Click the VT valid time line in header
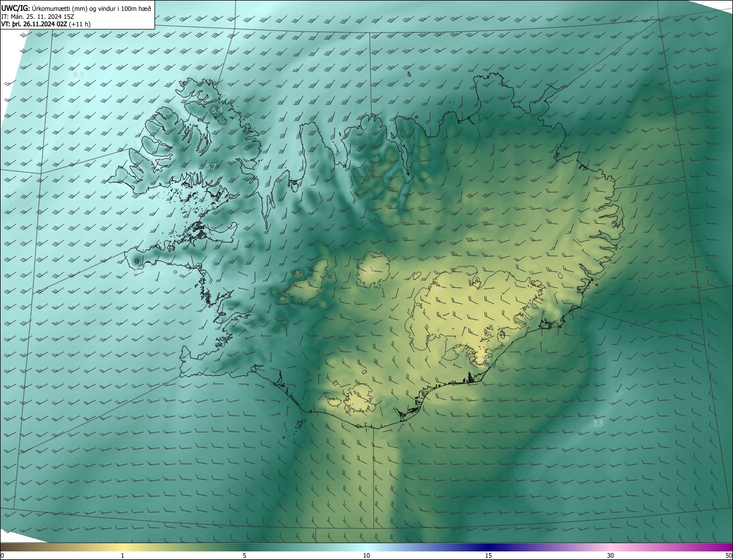This screenshot has width=733, height=560. pyautogui.click(x=45, y=24)
